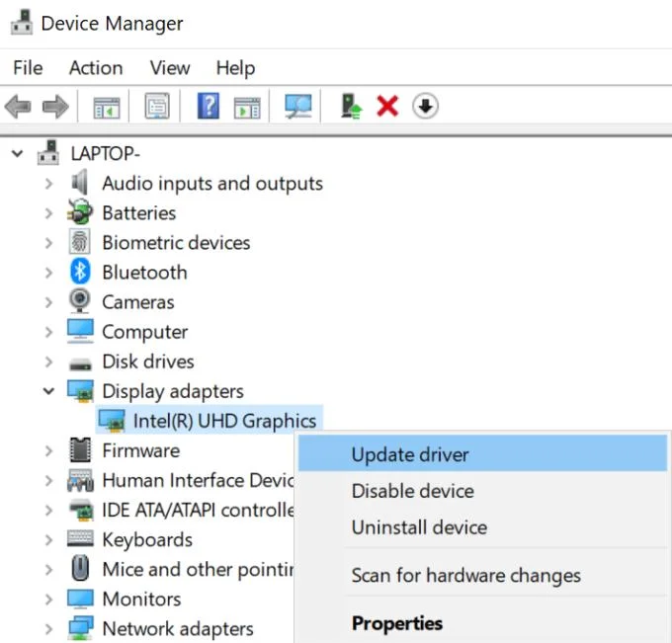Click the Update device driver toolbar icon
Screen dimensions: 672x643
351,107
